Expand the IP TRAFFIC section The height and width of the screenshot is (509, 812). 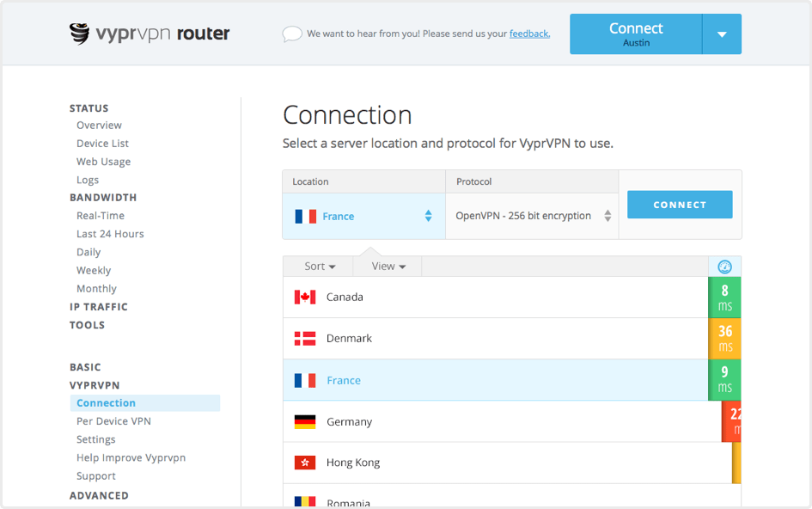coord(99,307)
